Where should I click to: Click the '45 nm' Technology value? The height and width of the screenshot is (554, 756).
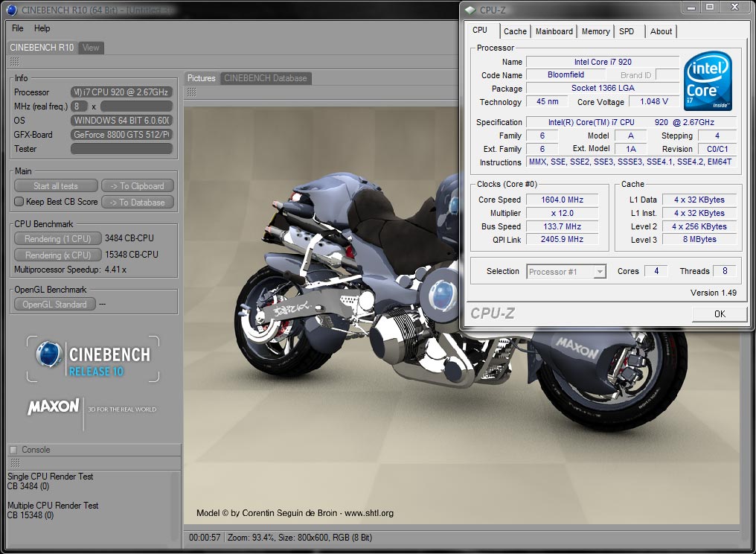547,101
